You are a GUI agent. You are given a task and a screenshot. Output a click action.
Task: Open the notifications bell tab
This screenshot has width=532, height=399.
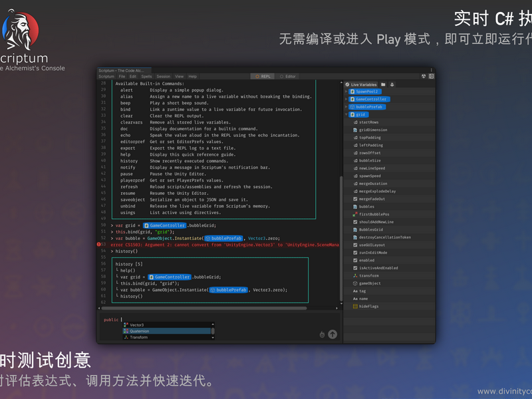(392, 84)
